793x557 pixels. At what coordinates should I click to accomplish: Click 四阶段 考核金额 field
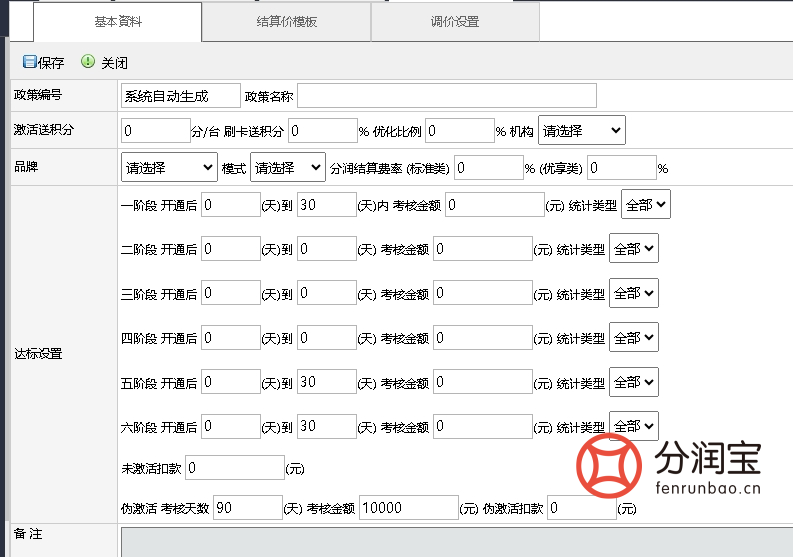482,337
